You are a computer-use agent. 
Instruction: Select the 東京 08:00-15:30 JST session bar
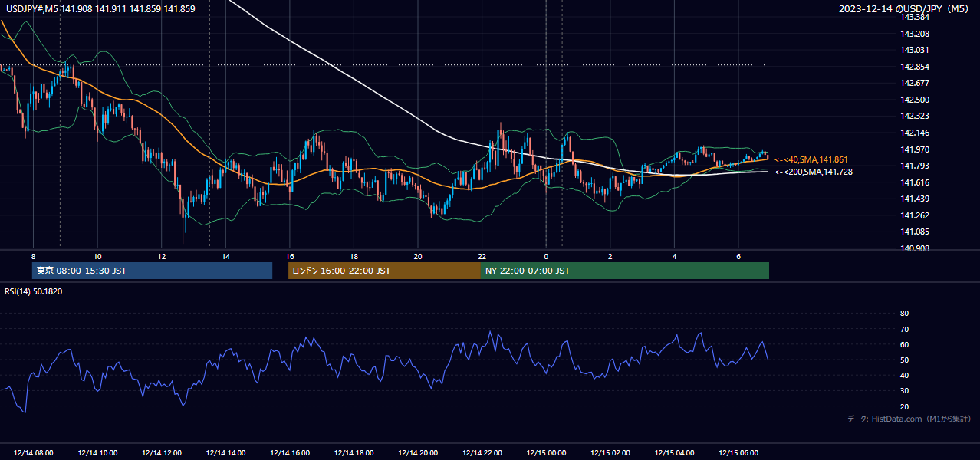152,271
